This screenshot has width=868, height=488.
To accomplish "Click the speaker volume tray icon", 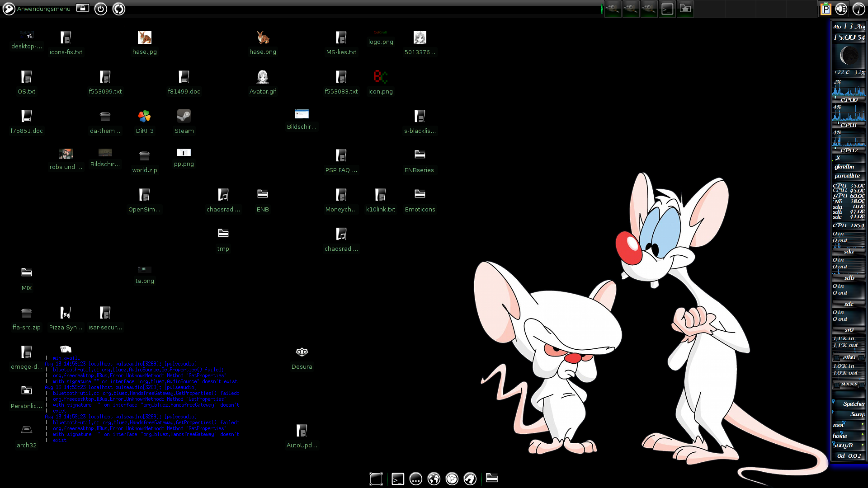I will (841, 9).
